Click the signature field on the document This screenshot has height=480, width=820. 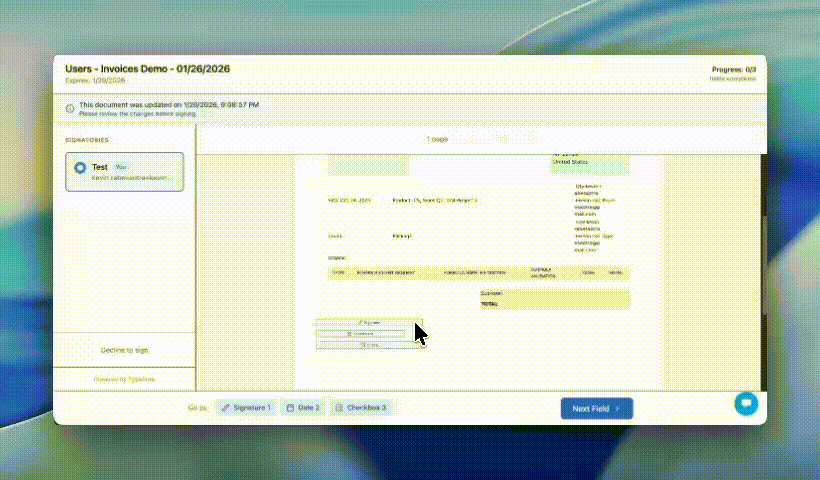(x=368, y=323)
